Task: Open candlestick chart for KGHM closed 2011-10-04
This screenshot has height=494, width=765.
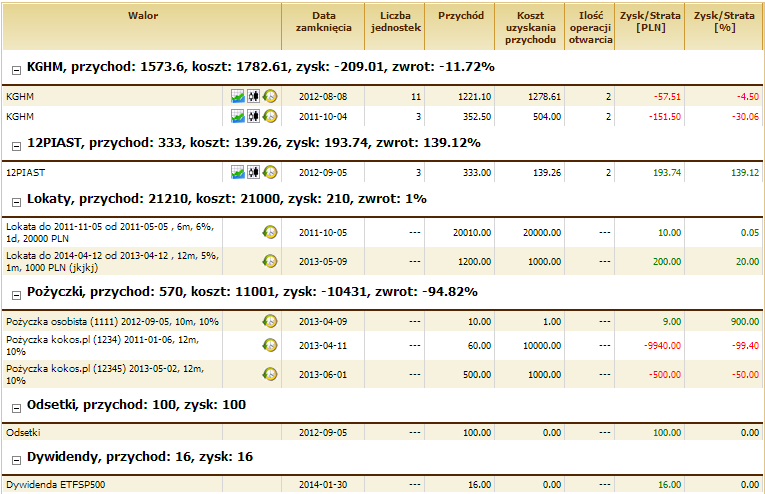Action: coord(253,117)
